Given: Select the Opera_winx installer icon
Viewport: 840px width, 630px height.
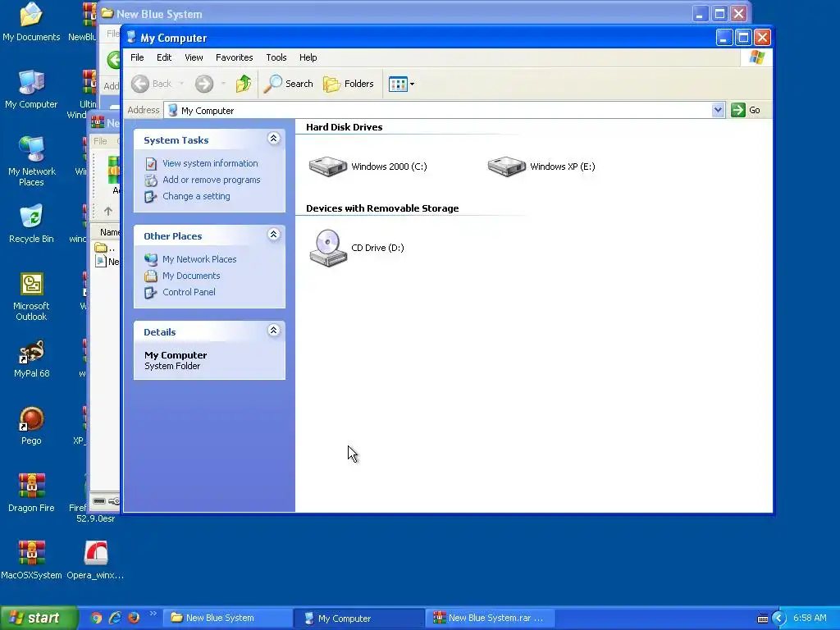Looking at the screenshot, I should tap(95, 560).
